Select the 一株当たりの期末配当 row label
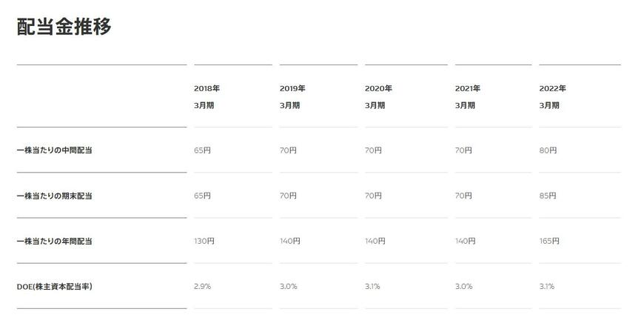 coord(54,196)
